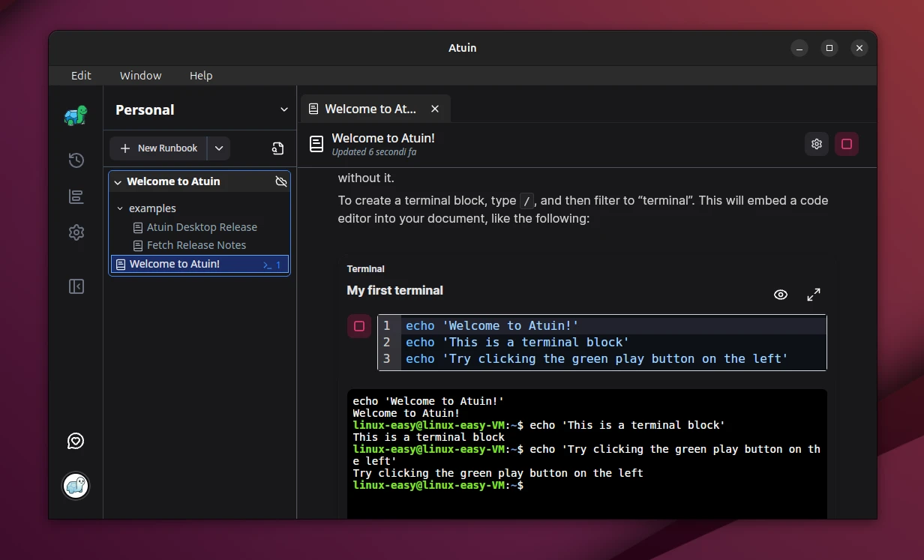The image size is (924, 560).
Task: Create a runbook with the New Runbook button
Action: 158,148
